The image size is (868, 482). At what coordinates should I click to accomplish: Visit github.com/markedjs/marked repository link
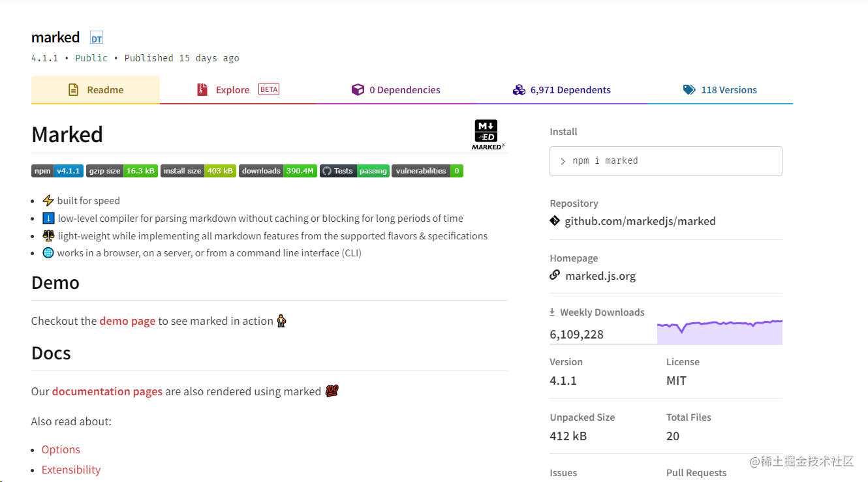point(640,221)
